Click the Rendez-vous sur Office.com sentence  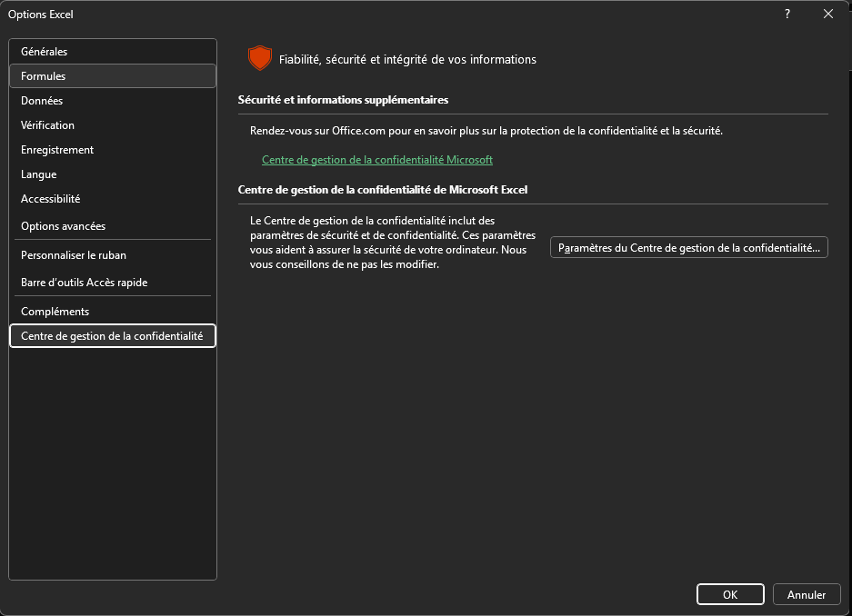click(486, 131)
